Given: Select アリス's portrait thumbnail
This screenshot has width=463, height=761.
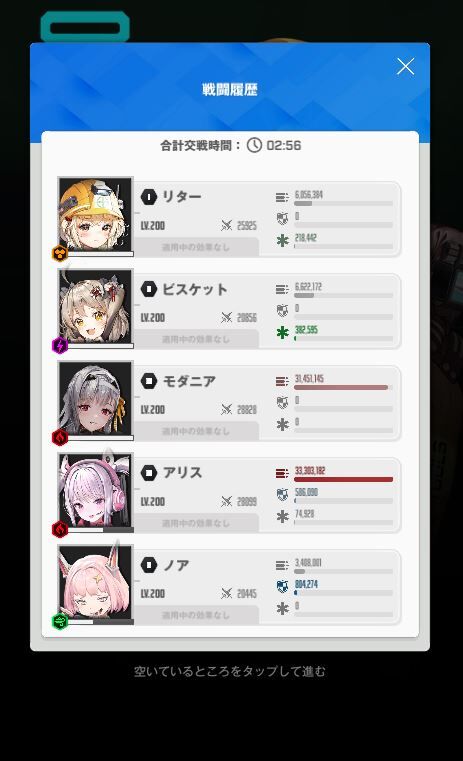Looking at the screenshot, I should pyautogui.click(x=95, y=490).
